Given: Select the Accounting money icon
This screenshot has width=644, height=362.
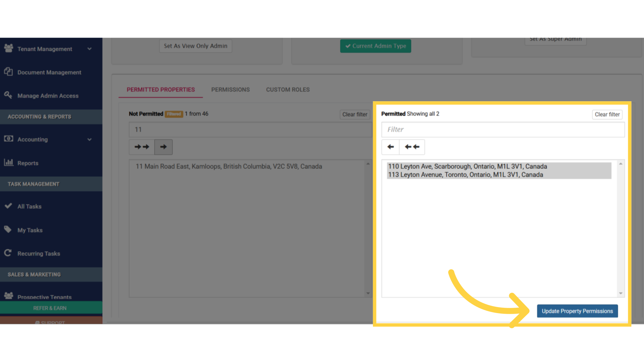Looking at the screenshot, I should 8,139.
